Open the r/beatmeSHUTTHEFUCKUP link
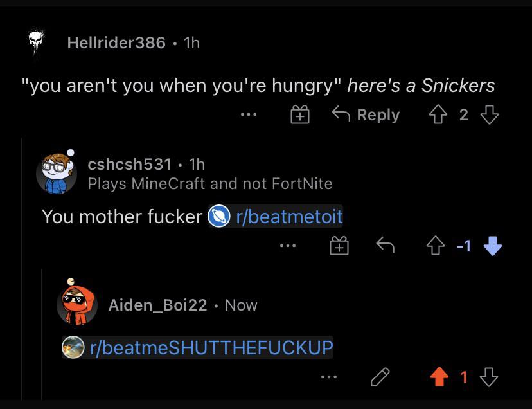This screenshot has width=532, height=409. tap(197, 347)
